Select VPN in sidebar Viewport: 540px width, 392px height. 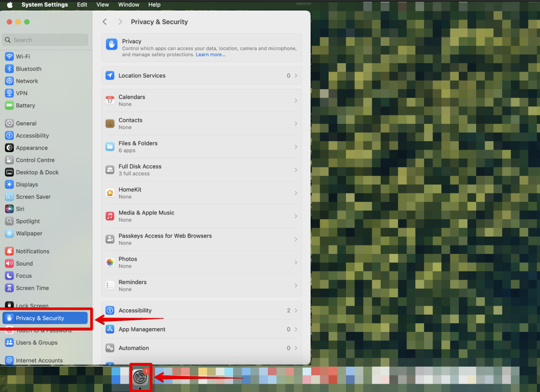[x=45, y=93]
